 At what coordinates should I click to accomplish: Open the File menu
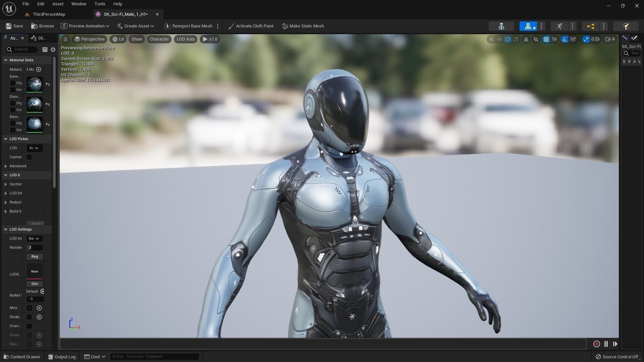26,4
